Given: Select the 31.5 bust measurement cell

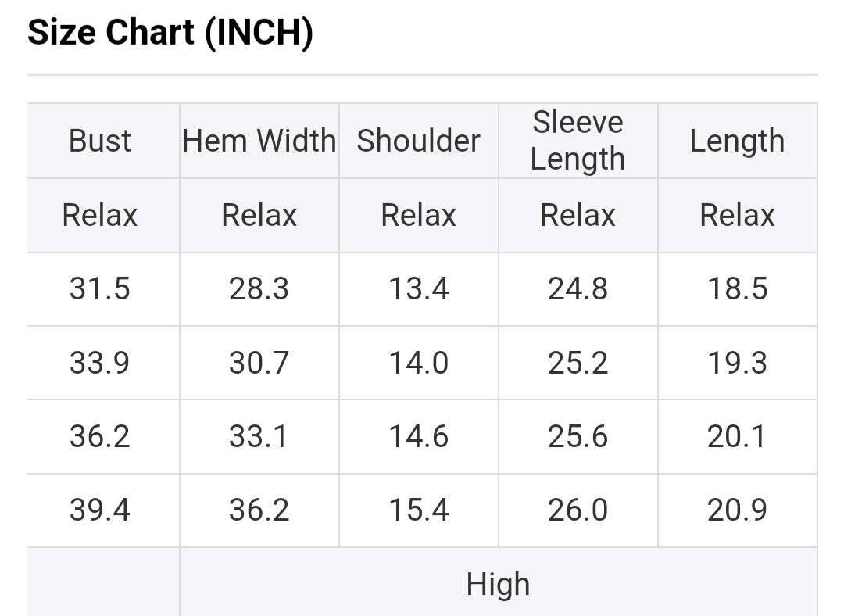Looking at the screenshot, I should click(100, 289).
